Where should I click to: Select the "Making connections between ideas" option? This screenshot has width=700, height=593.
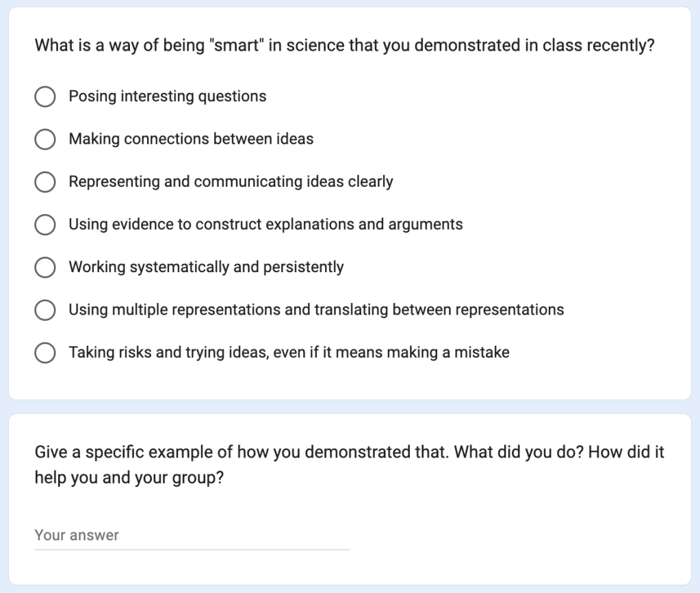[45, 140]
